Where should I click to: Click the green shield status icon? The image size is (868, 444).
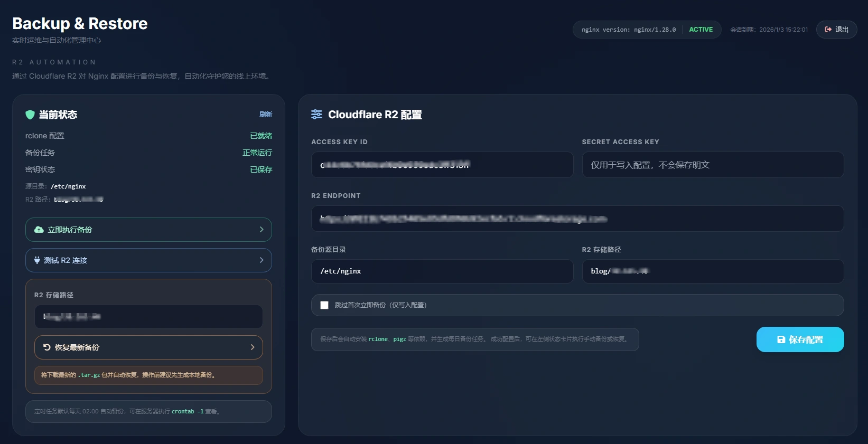coord(30,115)
